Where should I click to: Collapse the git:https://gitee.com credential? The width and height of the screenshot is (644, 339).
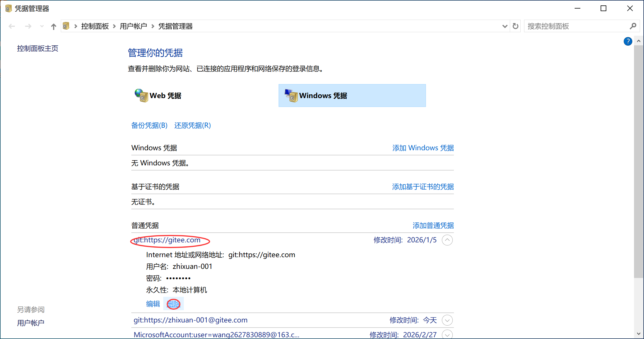click(447, 240)
